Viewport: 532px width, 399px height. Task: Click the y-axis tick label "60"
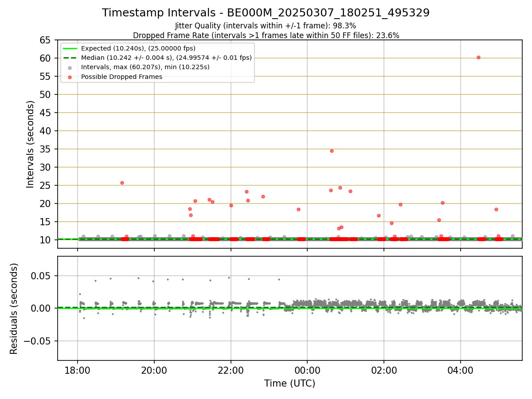click(x=46, y=58)
